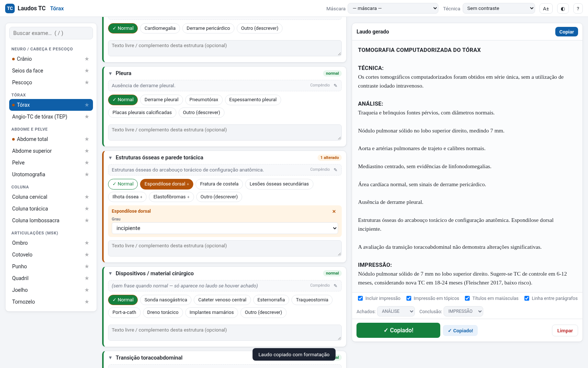Toggle Títulos em maiúsculas checkbox
Screen dimensions: 588x368
(x=467, y=298)
